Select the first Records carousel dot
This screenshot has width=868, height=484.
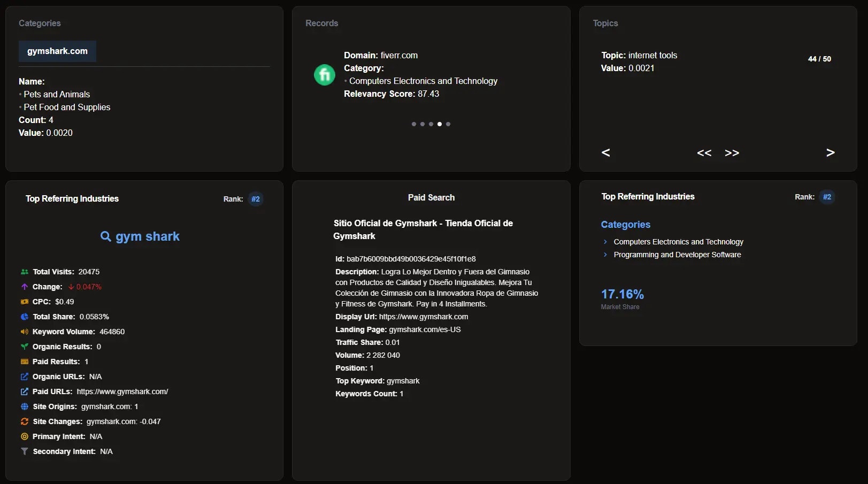click(414, 124)
